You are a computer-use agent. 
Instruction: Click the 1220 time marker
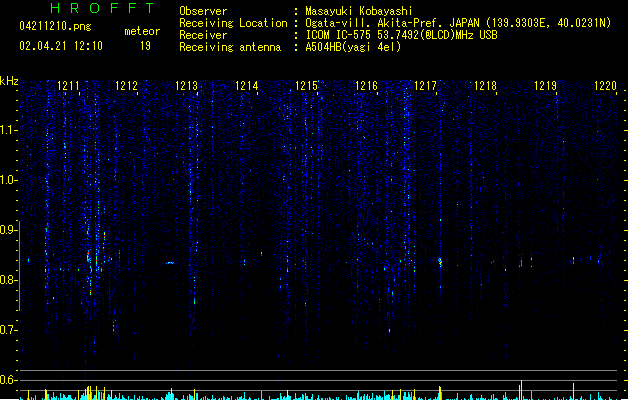(605, 86)
